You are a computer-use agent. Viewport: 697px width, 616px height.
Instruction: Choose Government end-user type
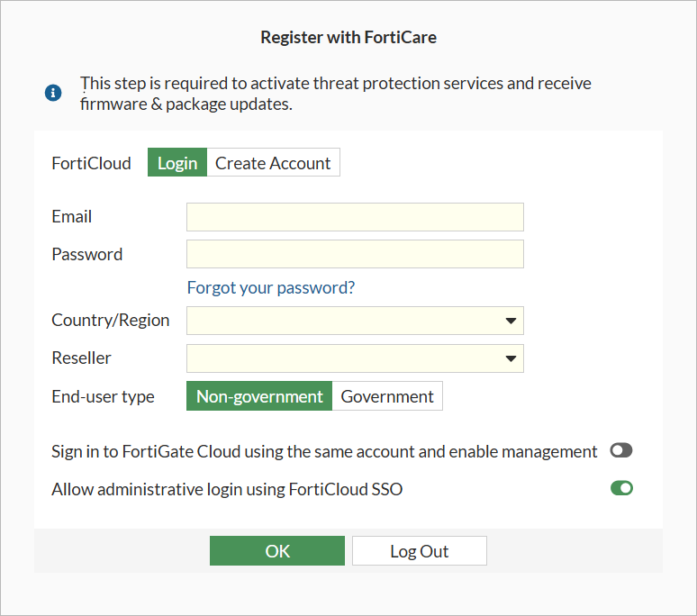387,396
